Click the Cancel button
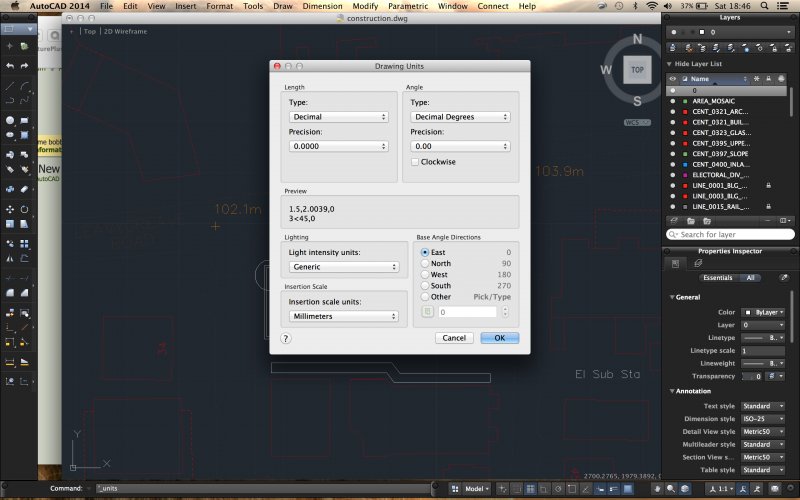 tap(454, 338)
